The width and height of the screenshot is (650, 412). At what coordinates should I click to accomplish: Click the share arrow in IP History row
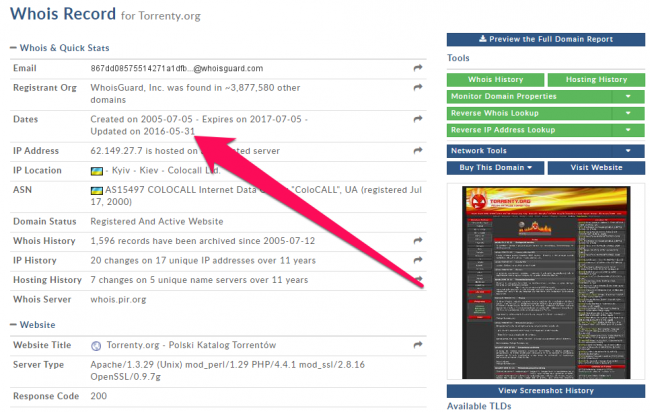(x=418, y=259)
